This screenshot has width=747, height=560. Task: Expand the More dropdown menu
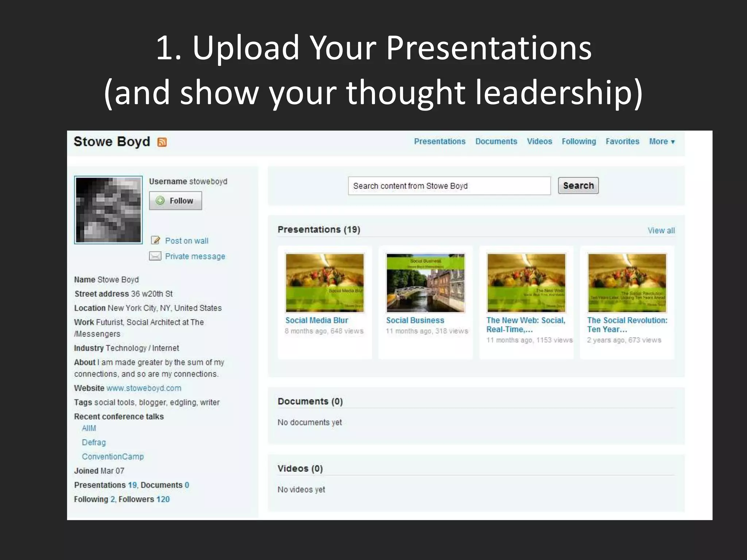point(662,141)
